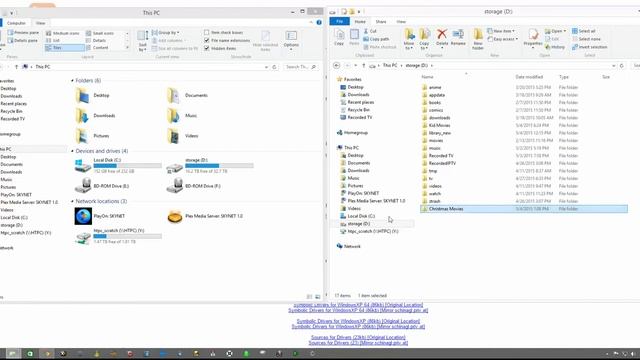Select storage (D:) drive tile with capacity bar
This screenshot has height=360, width=640.
tap(210, 165)
